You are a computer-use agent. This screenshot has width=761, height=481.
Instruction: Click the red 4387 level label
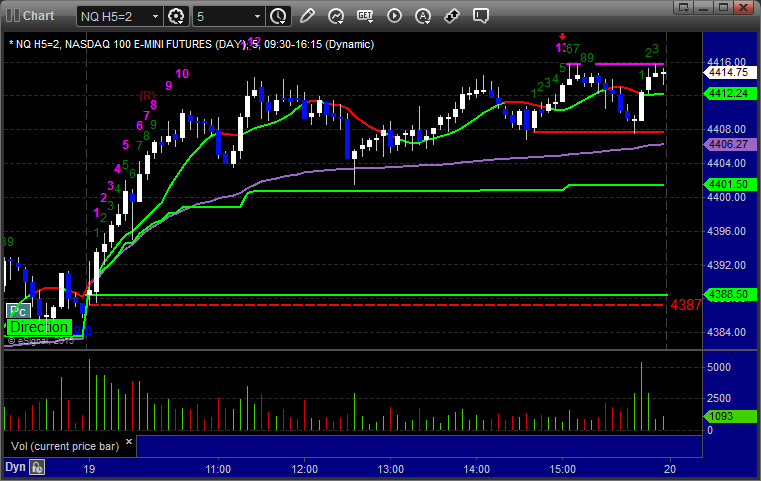point(686,305)
